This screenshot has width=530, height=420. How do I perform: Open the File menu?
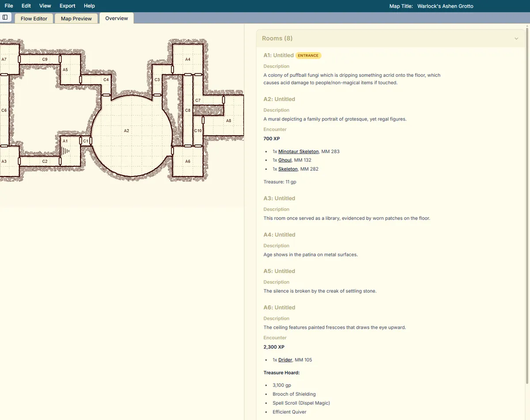pos(9,6)
